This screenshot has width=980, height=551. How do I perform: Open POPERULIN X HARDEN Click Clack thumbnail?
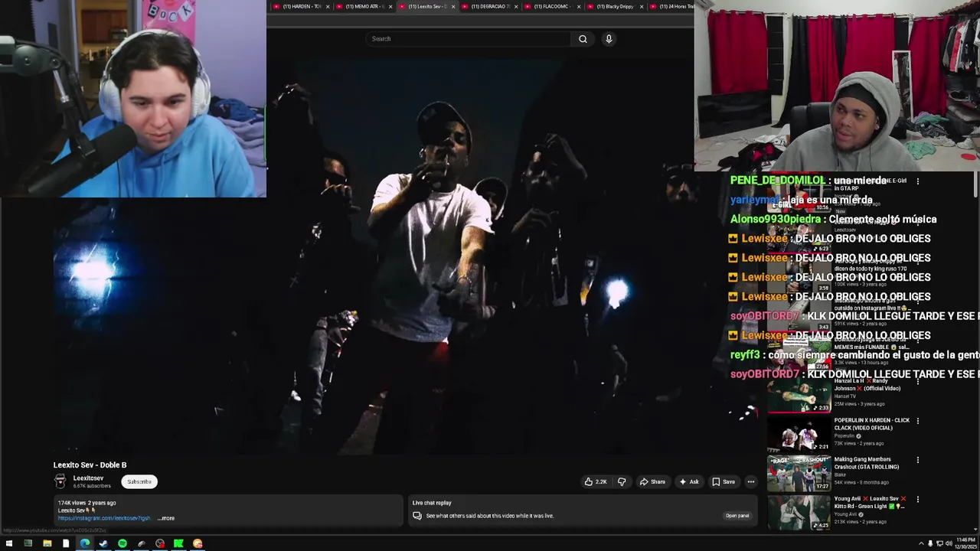[799, 435]
